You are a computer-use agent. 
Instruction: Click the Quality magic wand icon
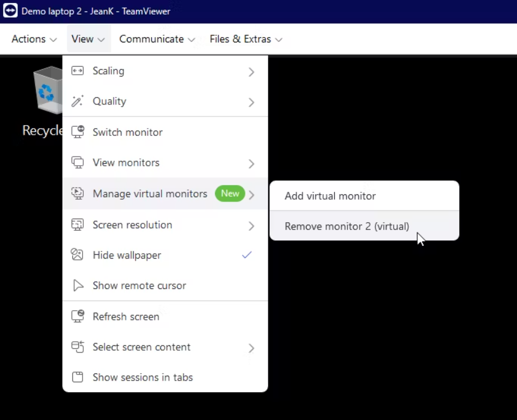77,101
